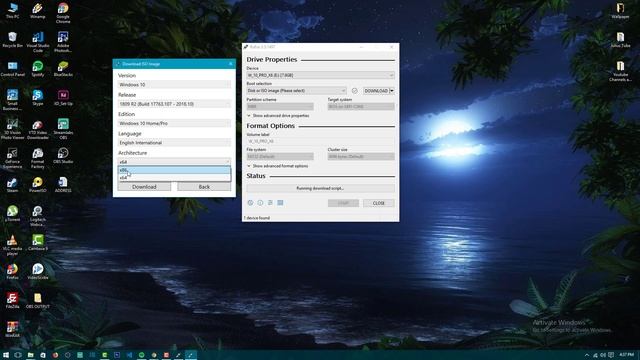
Task: Click the Rufus checksum check icon
Action: [354, 91]
